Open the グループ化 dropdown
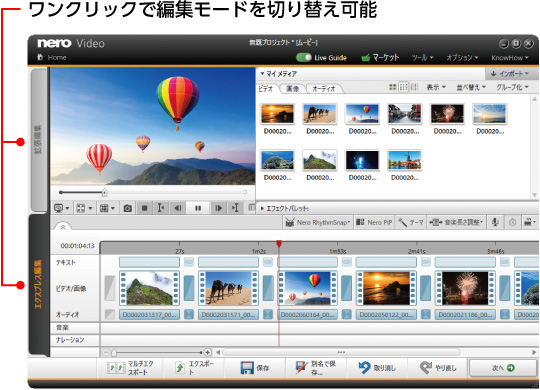The width and height of the screenshot is (540, 390). coord(512,87)
